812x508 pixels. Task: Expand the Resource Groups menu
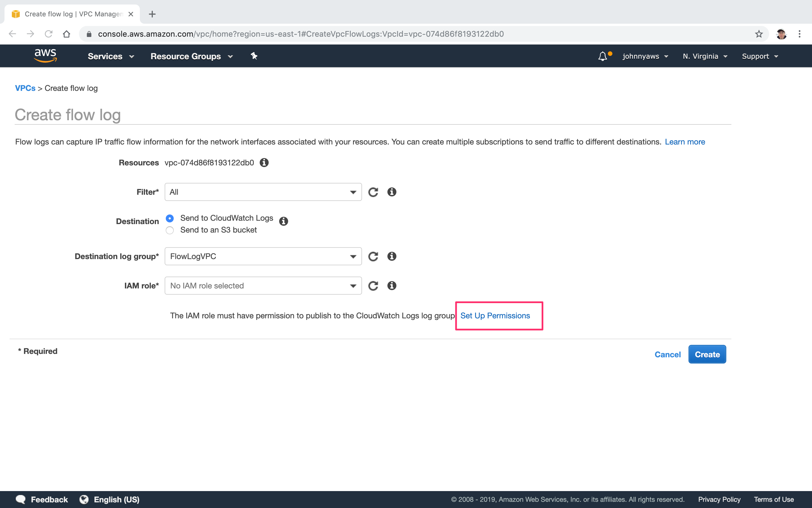[192, 56]
